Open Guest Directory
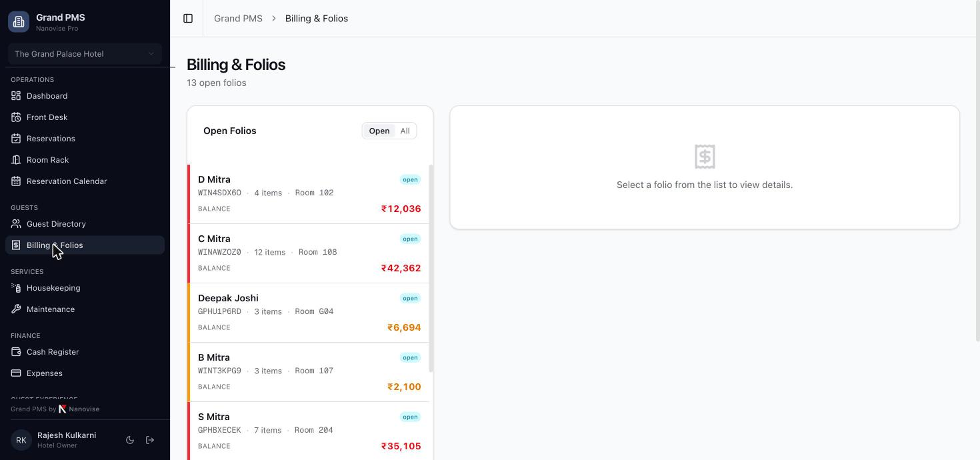This screenshot has height=460, width=980. click(x=85, y=224)
